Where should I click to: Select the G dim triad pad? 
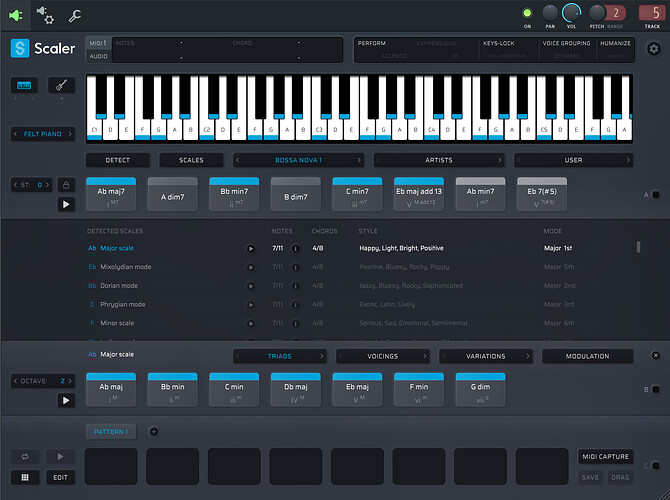480,390
